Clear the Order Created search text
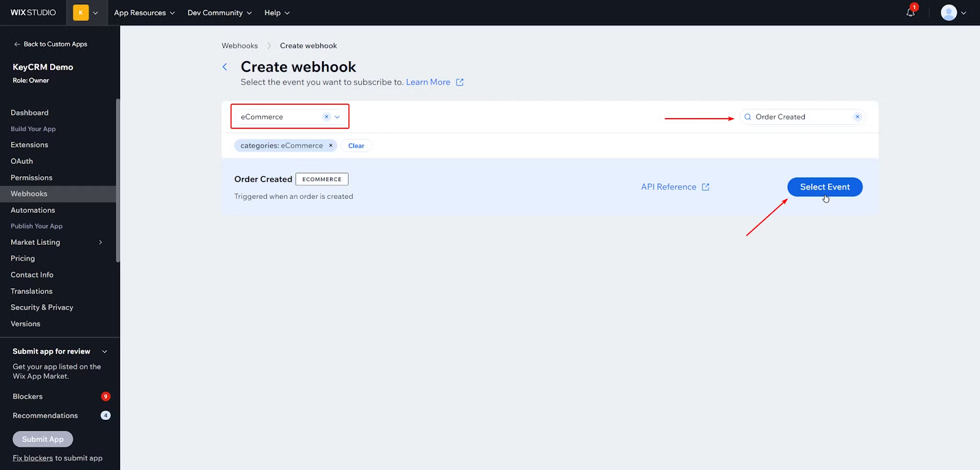The image size is (980, 470). click(858, 117)
